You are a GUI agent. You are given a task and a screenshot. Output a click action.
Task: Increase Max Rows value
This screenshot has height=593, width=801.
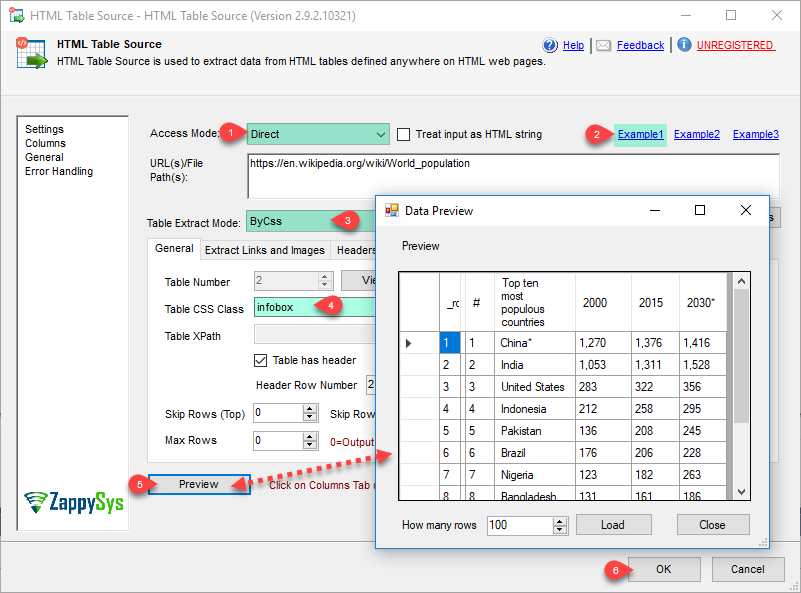310,436
